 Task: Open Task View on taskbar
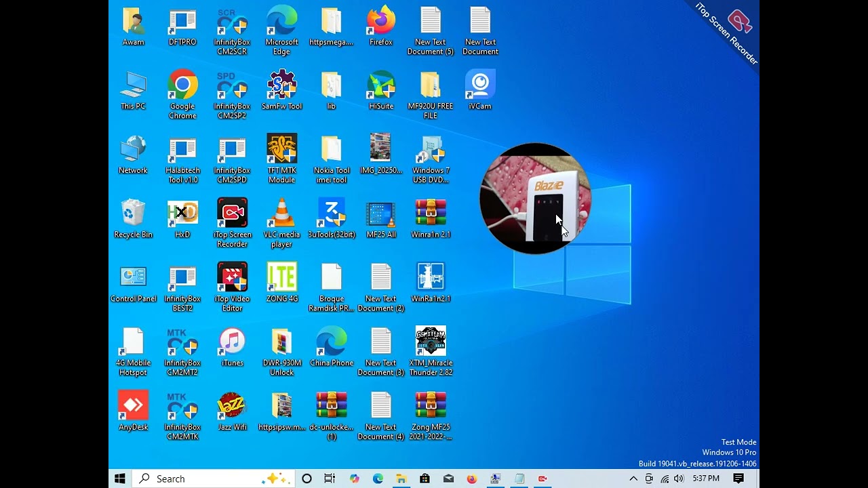(x=330, y=479)
